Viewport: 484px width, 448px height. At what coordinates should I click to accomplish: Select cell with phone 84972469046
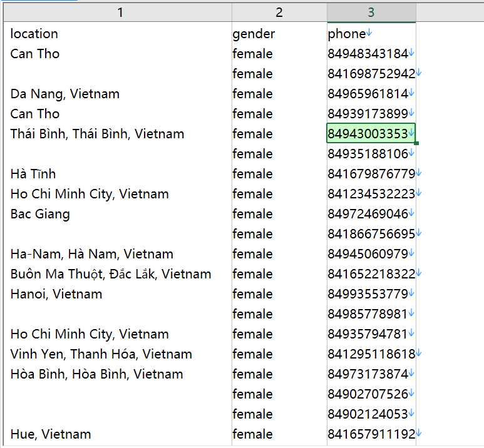[x=371, y=214]
